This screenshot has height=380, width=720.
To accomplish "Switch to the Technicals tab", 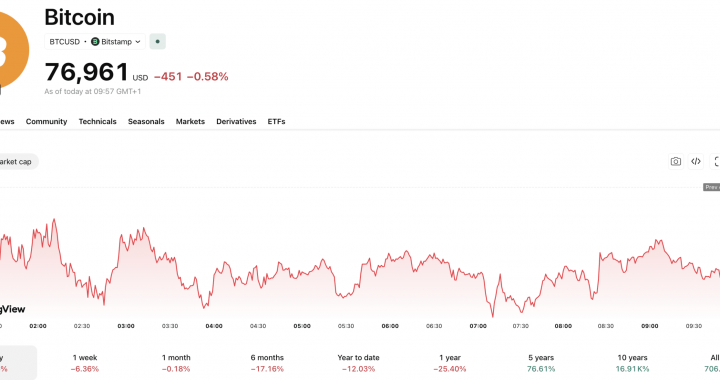I will pos(97,122).
